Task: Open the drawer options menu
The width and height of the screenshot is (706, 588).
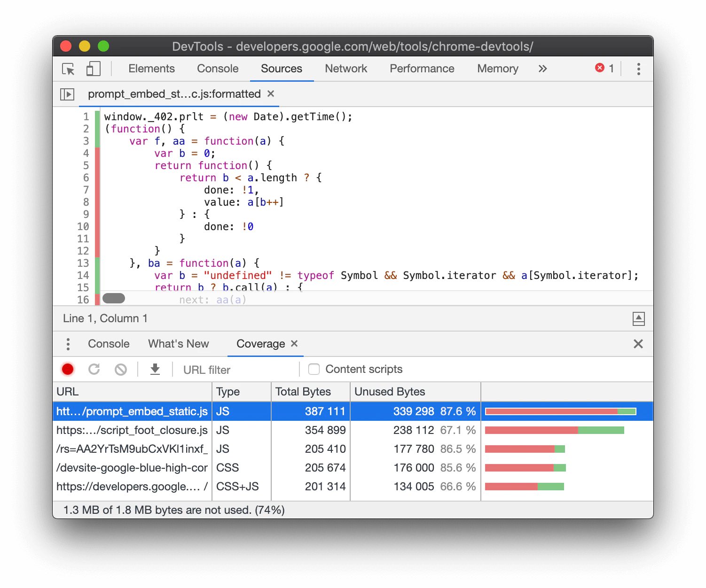Action: click(68, 344)
